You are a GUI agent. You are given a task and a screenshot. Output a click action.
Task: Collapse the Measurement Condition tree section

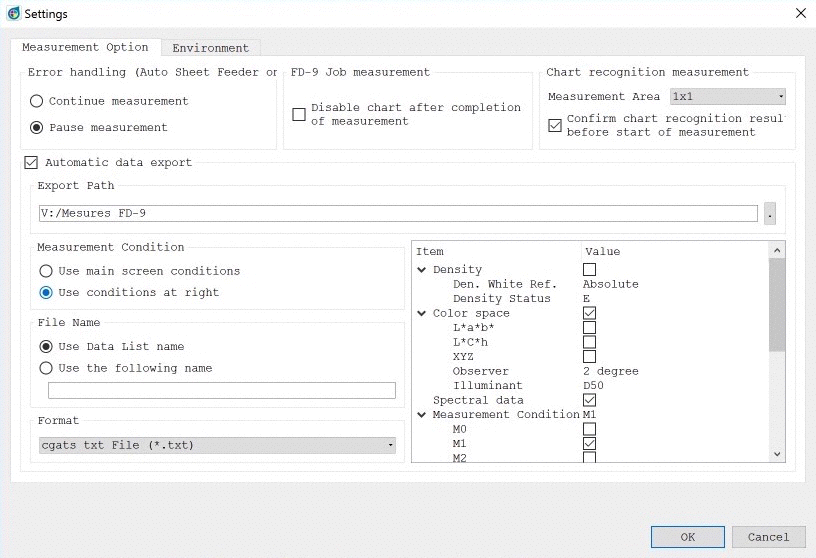tap(422, 415)
